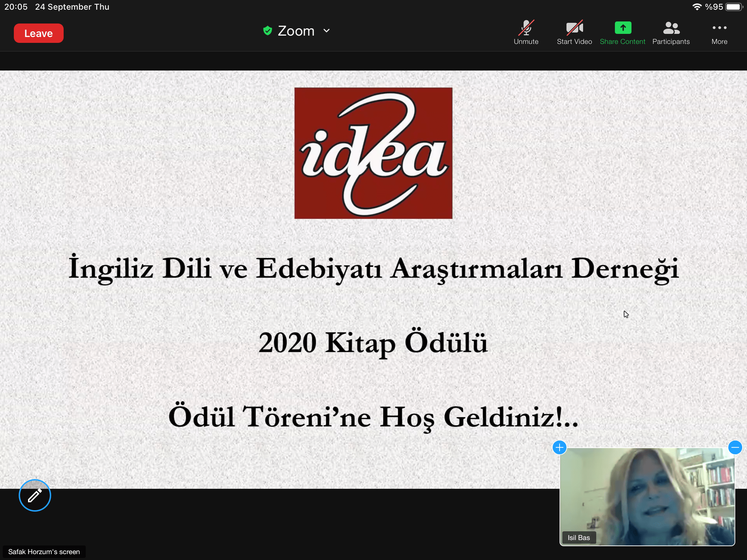Screen dimensions: 747x560
Task: Click the green security shield icon
Action: (x=267, y=31)
